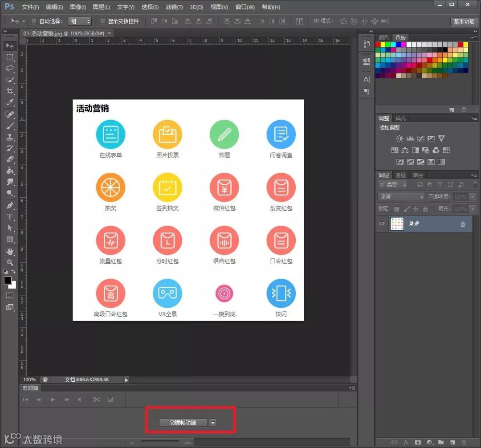Open the Auto-Select group dropdown
The height and width of the screenshot is (448, 481).
point(79,21)
